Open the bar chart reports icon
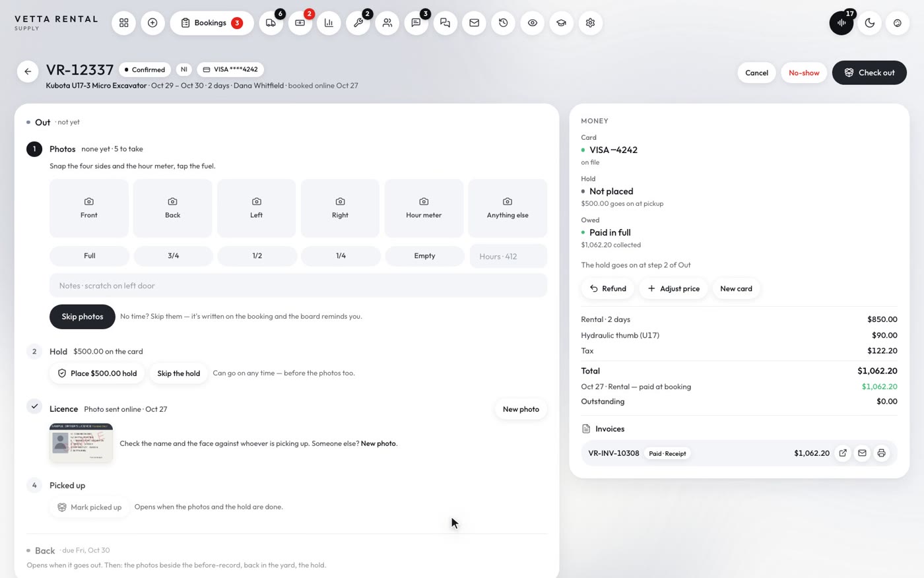 (329, 23)
